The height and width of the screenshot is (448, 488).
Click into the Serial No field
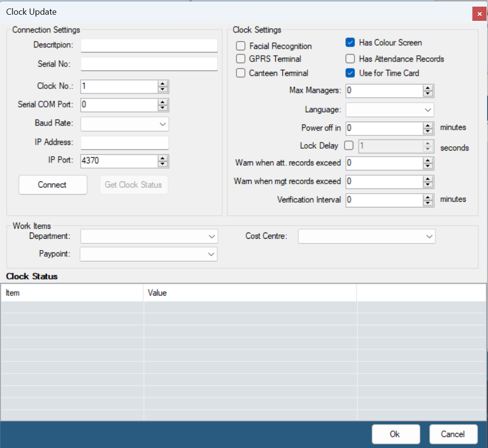[149, 64]
